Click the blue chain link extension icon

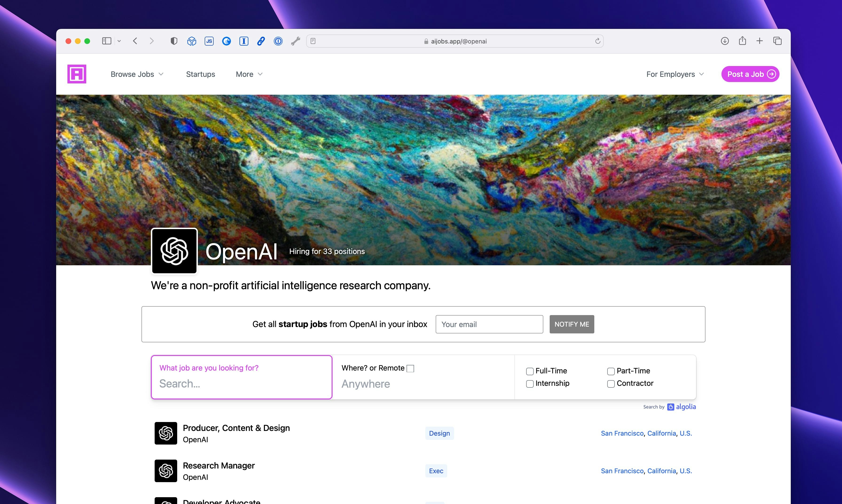(x=261, y=41)
